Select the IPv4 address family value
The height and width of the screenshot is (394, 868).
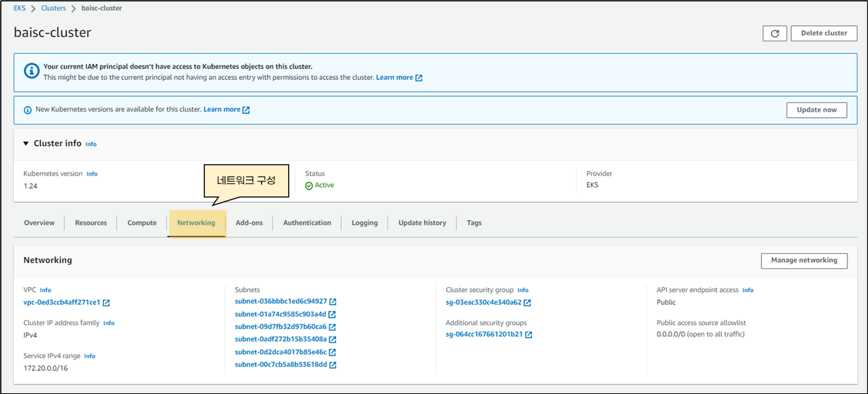(30, 335)
